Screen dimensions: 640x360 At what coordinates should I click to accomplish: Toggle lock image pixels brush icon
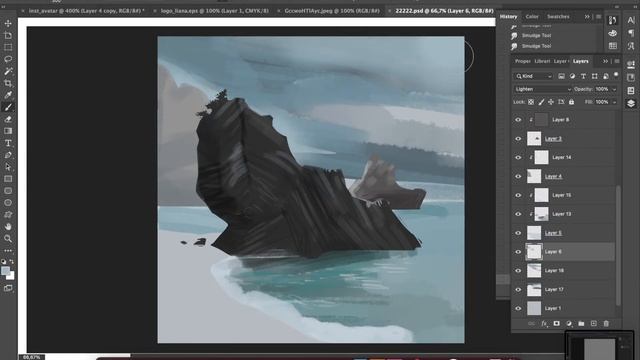541,102
